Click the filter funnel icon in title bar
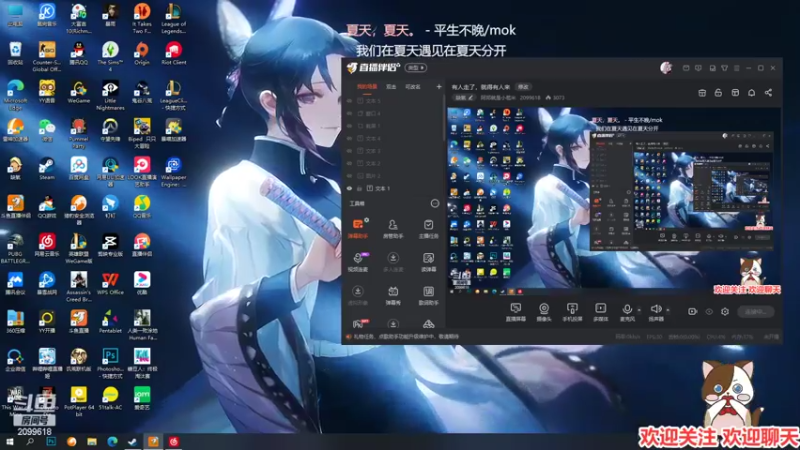This screenshot has width=800, height=450. coord(724,68)
